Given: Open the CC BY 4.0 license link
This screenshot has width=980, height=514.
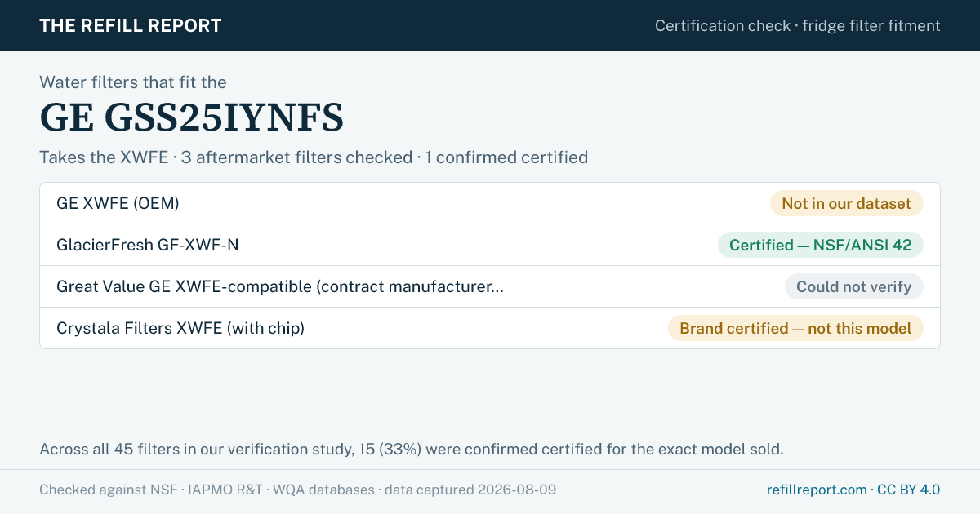Looking at the screenshot, I should [908, 490].
